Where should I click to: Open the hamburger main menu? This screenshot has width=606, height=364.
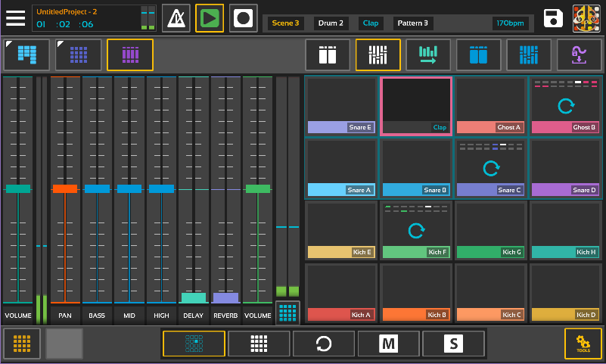(16, 17)
